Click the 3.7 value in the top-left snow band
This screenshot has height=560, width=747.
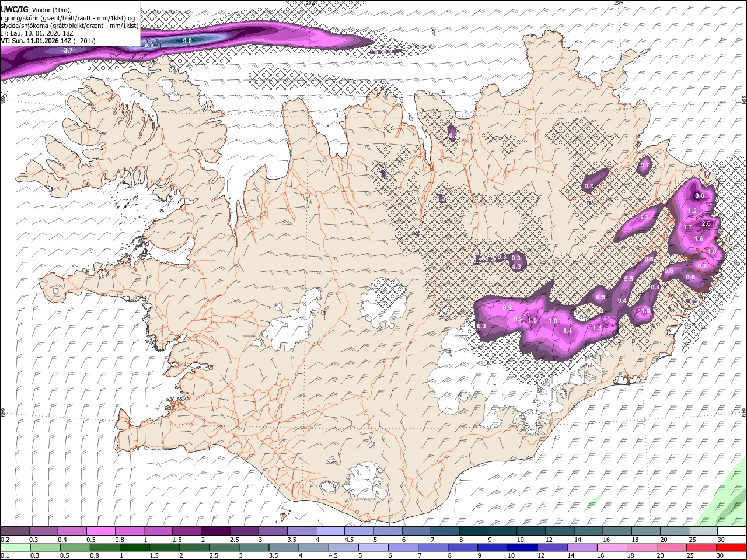[68, 51]
